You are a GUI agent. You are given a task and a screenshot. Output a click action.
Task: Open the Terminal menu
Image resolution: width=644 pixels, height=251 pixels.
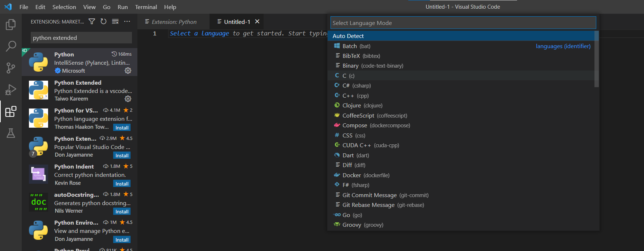[x=146, y=7]
